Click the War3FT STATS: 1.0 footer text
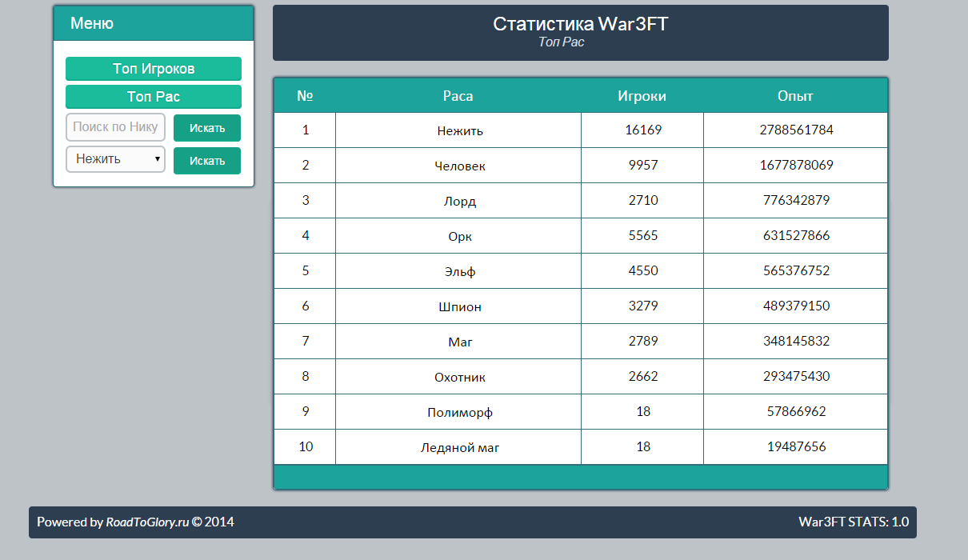Image resolution: width=968 pixels, height=560 pixels. [x=854, y=522]
